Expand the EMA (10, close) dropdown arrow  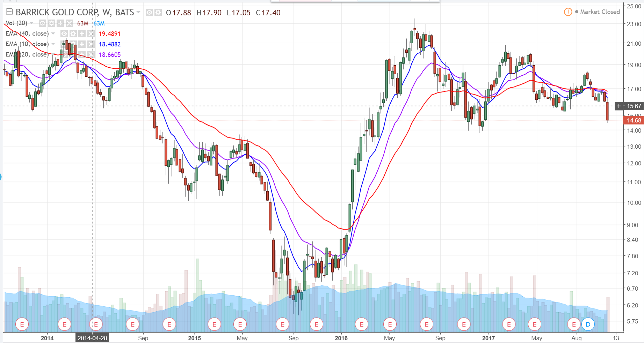(53, 44)
